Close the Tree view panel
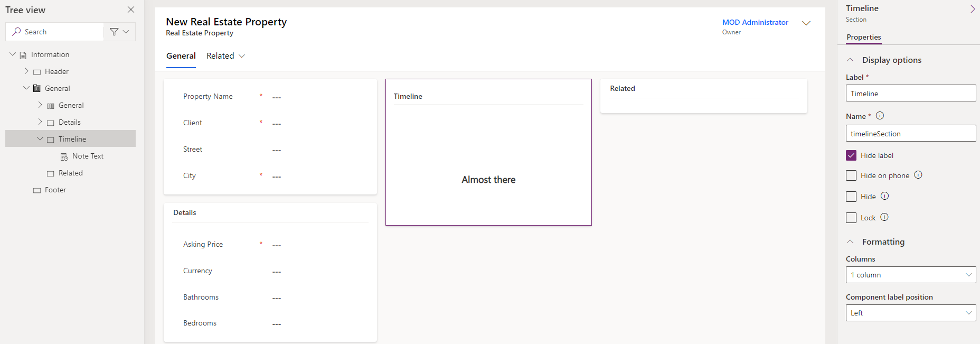Image resolution: width=980 pixels, height=344 pixels. (131, 10)
